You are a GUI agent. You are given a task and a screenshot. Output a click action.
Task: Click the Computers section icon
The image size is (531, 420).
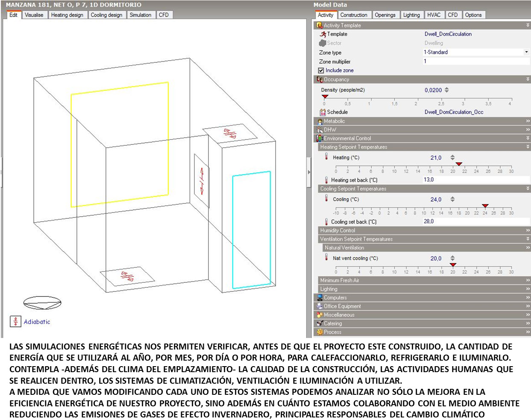[320, 298]
